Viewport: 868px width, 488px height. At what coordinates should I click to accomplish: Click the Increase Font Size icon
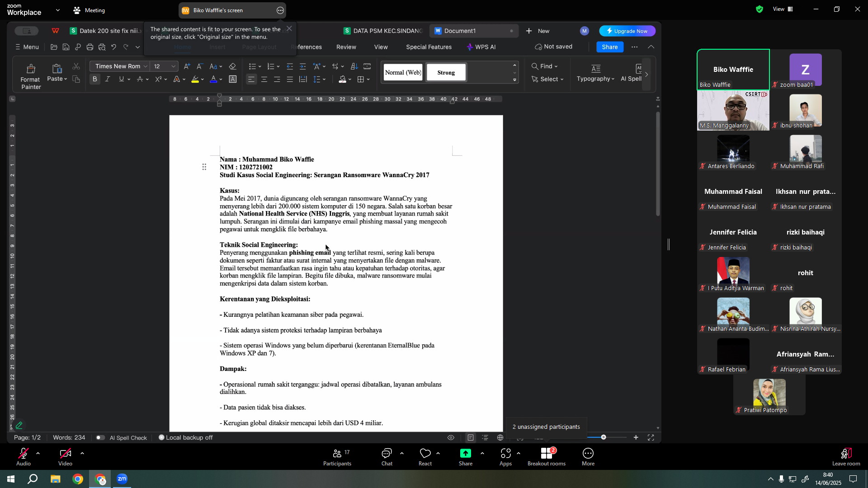tap(187, 66)
